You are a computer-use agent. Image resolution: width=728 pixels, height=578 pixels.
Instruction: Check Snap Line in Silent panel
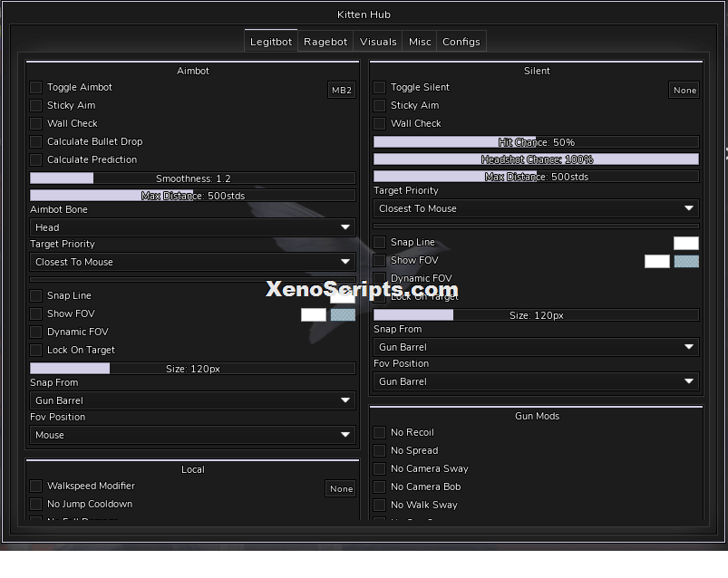(379, 242)
